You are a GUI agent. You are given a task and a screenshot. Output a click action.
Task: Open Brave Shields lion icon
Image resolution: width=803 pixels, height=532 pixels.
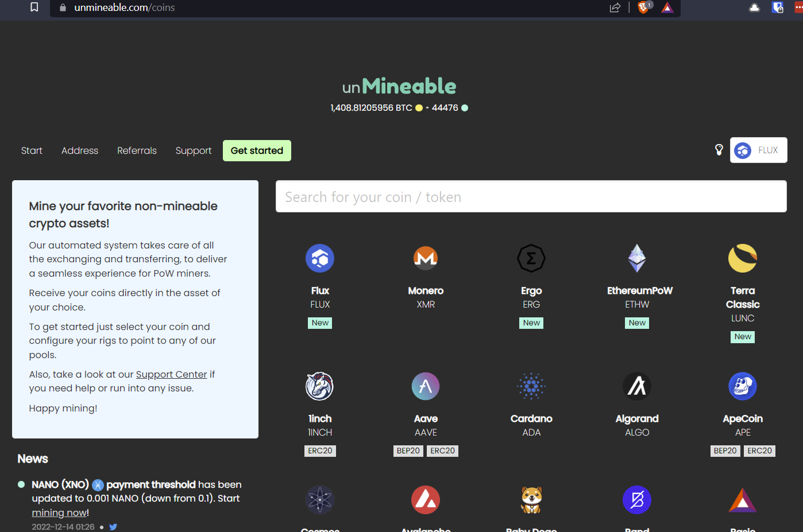(644, 7)
